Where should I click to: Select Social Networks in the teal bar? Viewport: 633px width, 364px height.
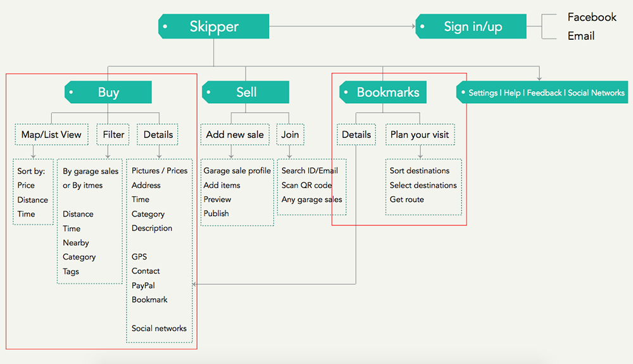596,93
